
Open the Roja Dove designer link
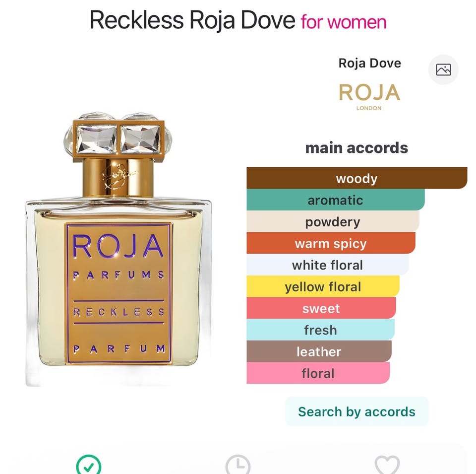(x=370, y=63)
